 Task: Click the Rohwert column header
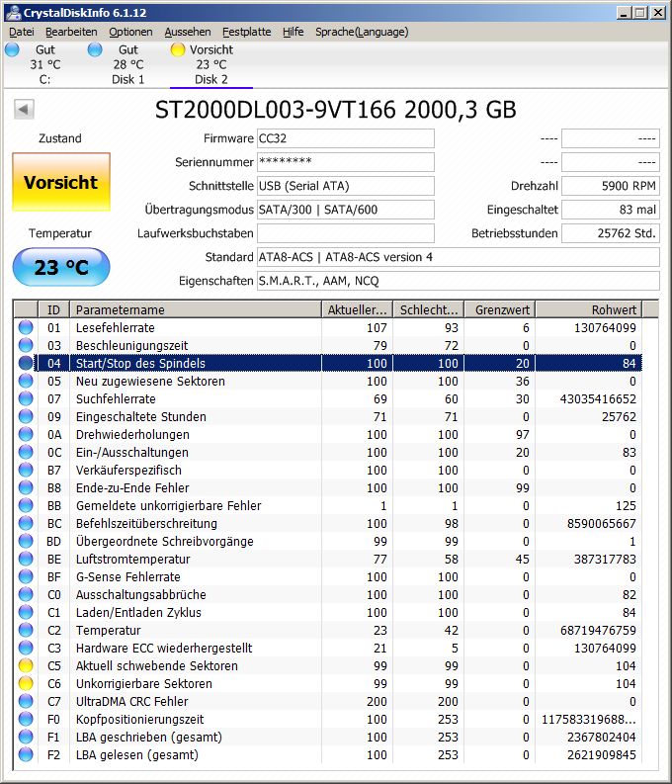tap(589, 309)
